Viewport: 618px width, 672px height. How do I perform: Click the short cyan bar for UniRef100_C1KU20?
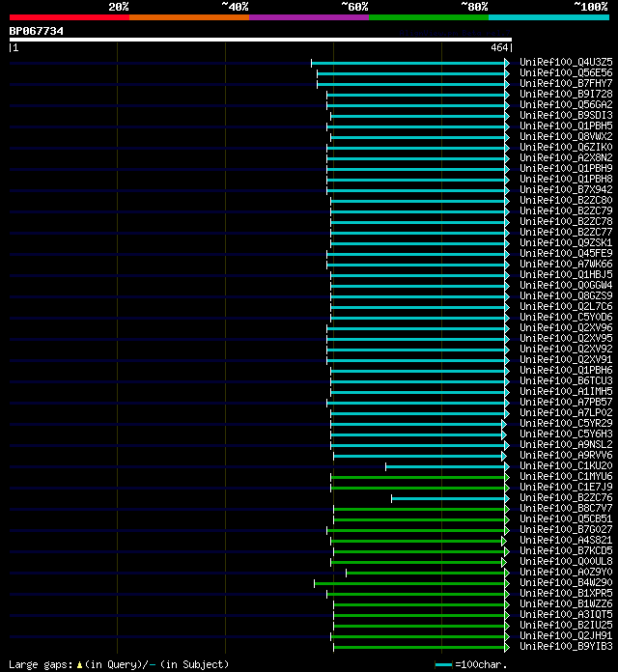point(445,466)
